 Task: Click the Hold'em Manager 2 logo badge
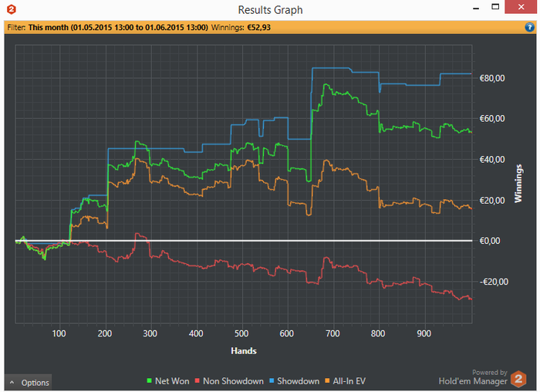[518, 379]
